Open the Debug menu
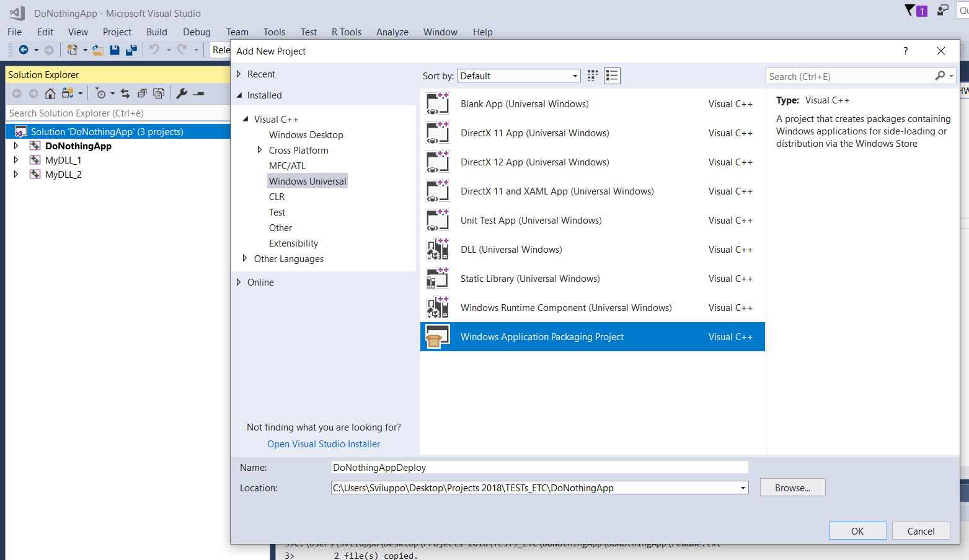969x560 pixels. 197,32
